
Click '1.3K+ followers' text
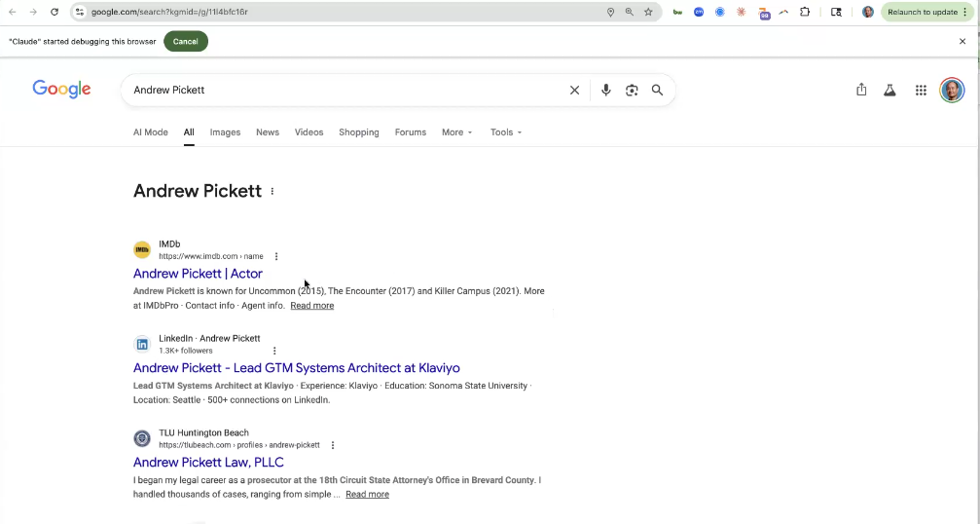coord(186,351)
